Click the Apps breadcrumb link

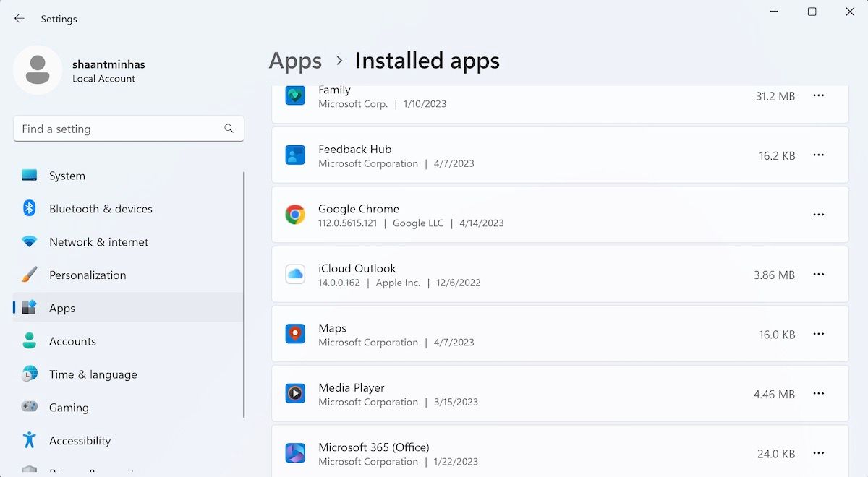pos(295,61)
